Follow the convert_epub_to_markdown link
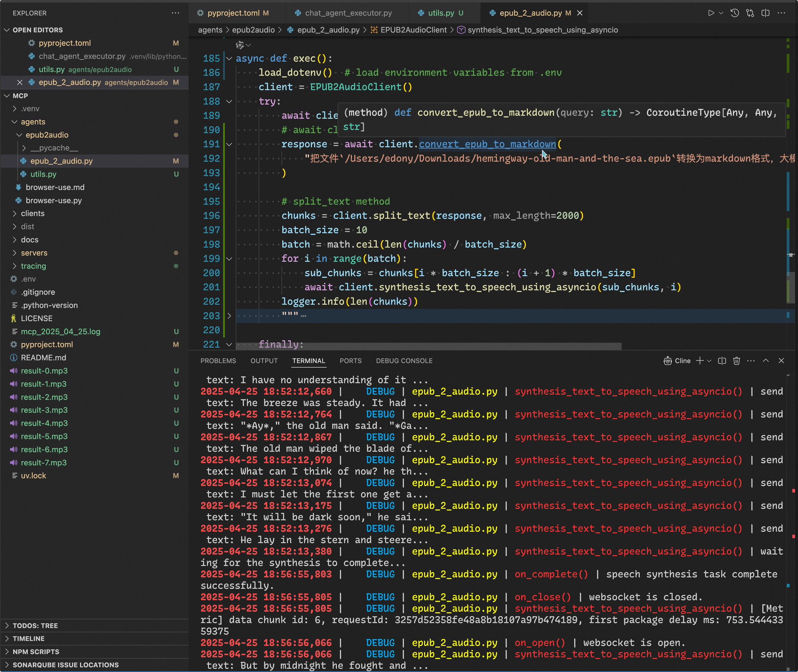Viewport: 798px width, 672px height. coord(487,144)
